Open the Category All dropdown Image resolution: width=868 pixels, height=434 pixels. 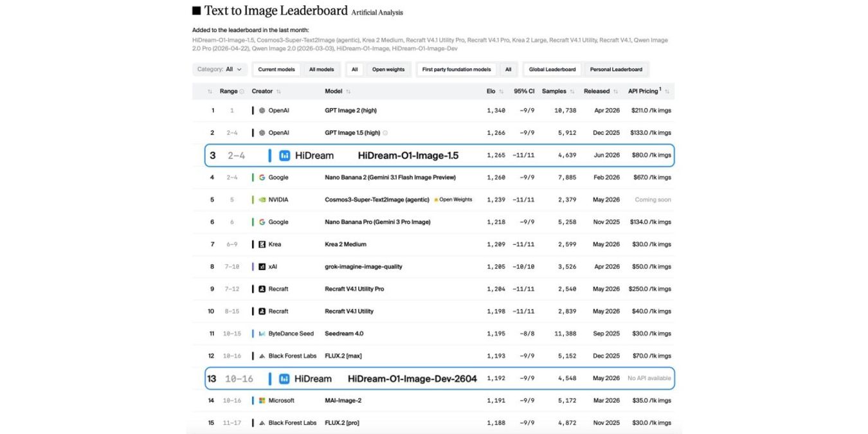tap(219, 69)
